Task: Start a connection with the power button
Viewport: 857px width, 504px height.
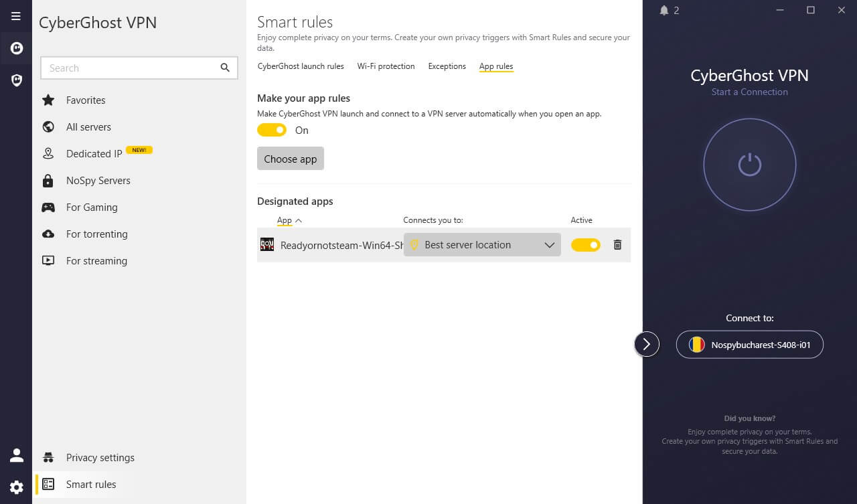Action: click(750, 165)
